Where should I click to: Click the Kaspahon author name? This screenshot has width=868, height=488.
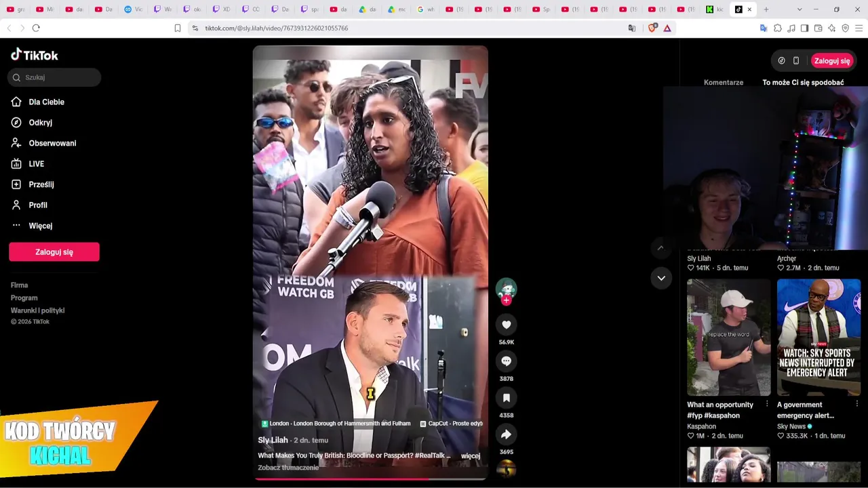coord(702,427)
